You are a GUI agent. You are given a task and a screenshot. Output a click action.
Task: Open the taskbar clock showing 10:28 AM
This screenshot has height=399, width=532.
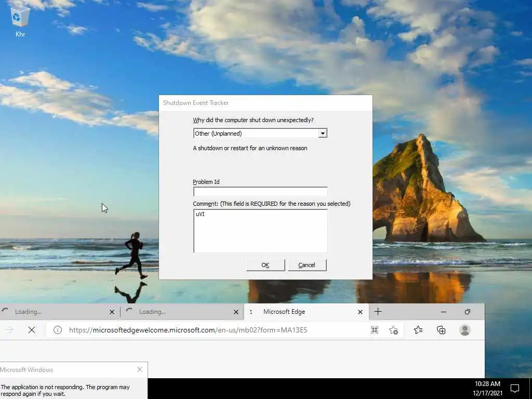[x=487, y=389]
